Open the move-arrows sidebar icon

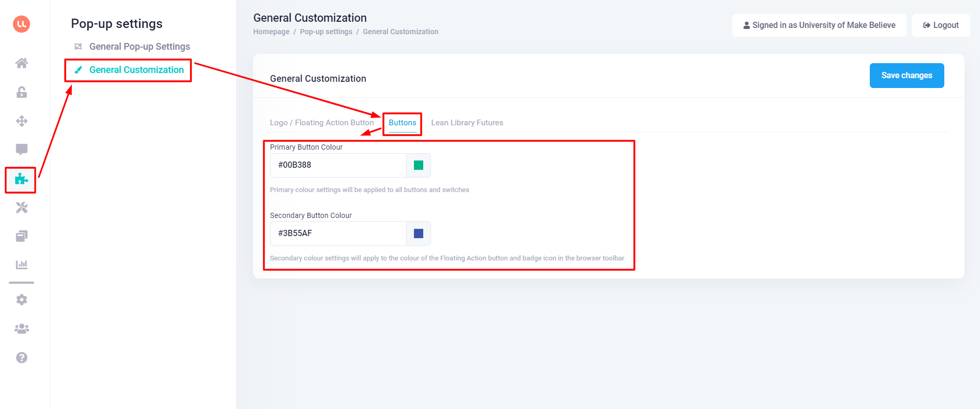click(x=21, y=121)
